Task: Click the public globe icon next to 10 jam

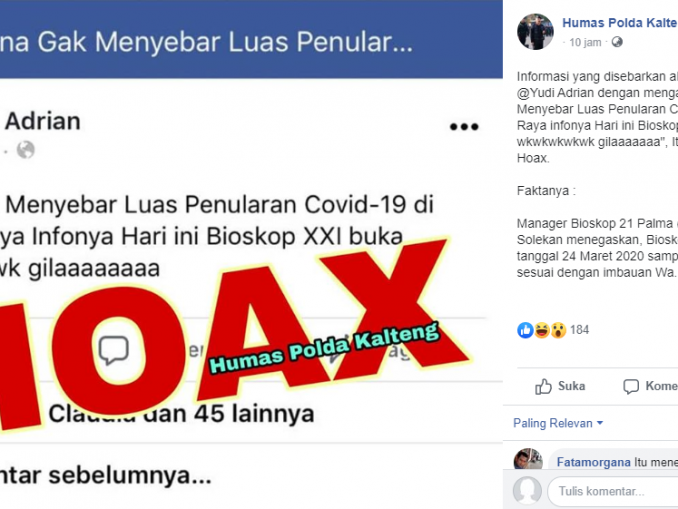Action: [x=617, y=42]
